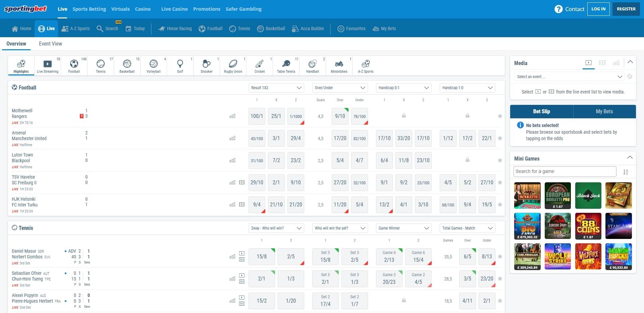This screenshot has width=644, height=313.
Task: Select the Motorbikes sport icon
Action: coord(339,66)
